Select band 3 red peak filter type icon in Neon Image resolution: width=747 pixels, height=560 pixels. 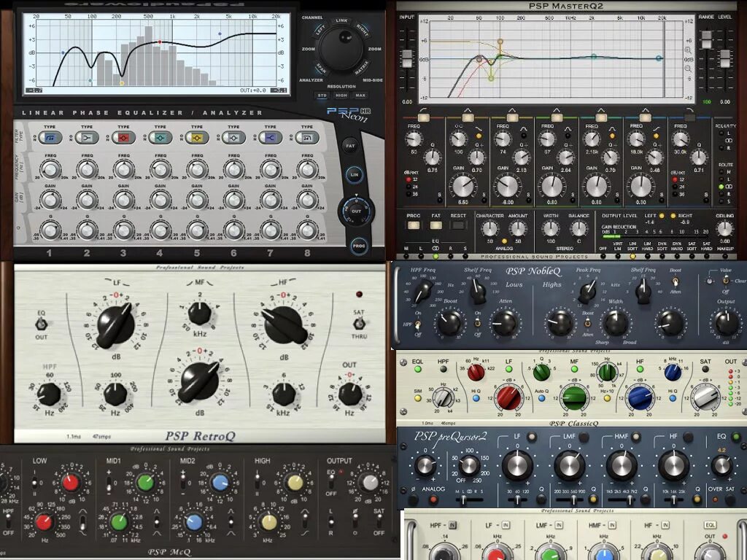123,138
